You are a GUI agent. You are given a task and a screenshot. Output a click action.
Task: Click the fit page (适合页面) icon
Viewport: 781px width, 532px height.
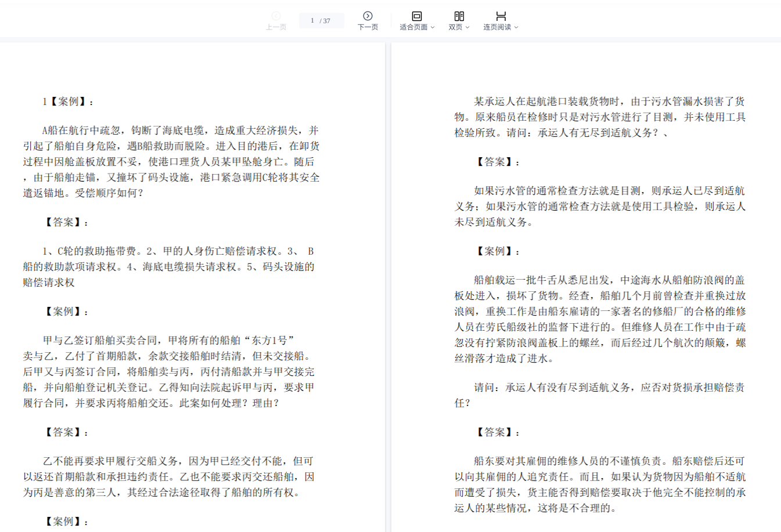pos(416,16)
